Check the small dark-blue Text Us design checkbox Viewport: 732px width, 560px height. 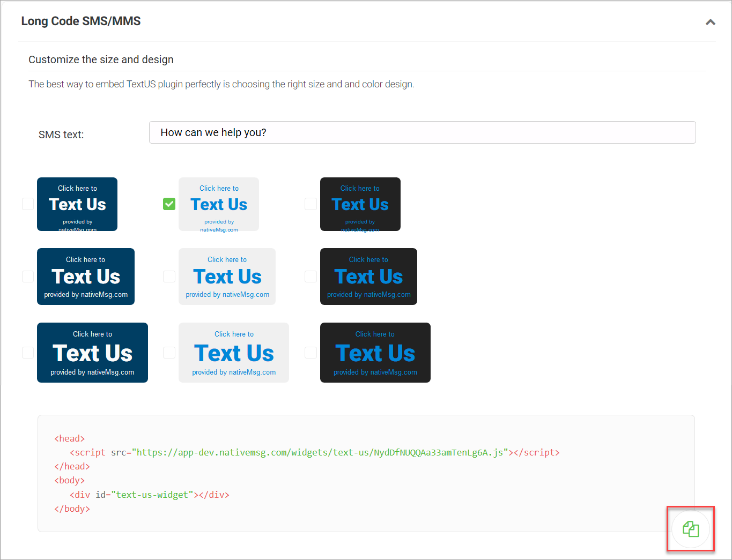(28, 204)
